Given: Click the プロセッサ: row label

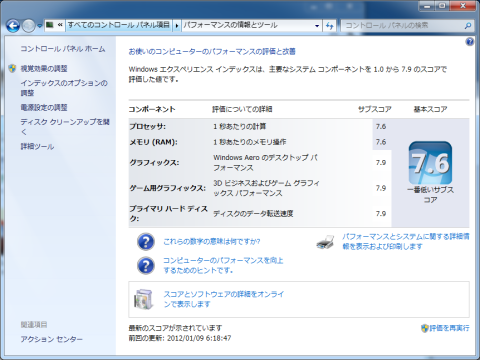Looking at the screenshot, I should point(148,126).
